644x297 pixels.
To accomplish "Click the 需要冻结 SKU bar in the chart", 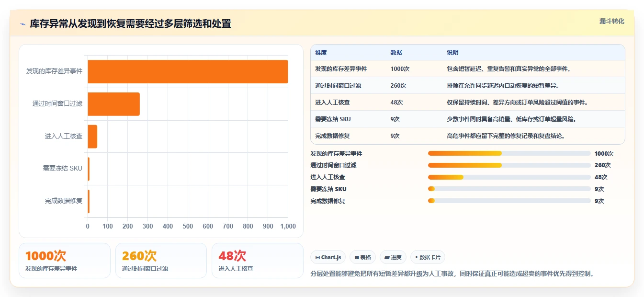I will click(x=89, y=169).
